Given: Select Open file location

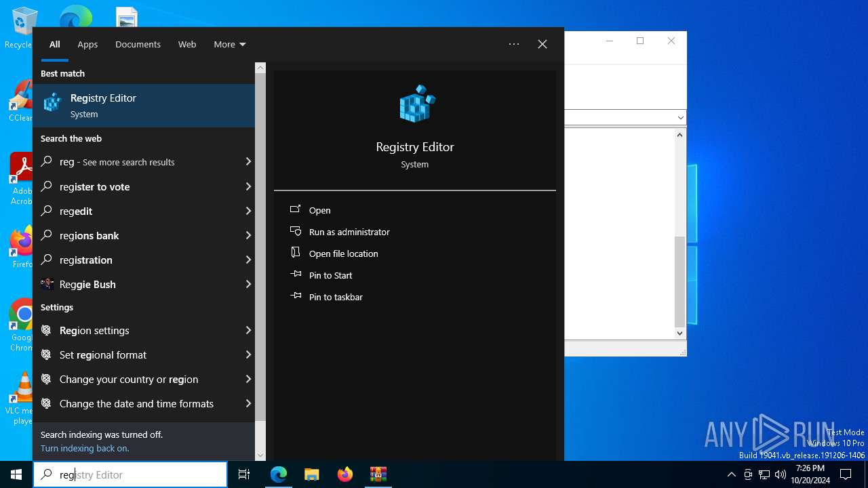Looking at the screenshot, I should (x=344, y=253).
